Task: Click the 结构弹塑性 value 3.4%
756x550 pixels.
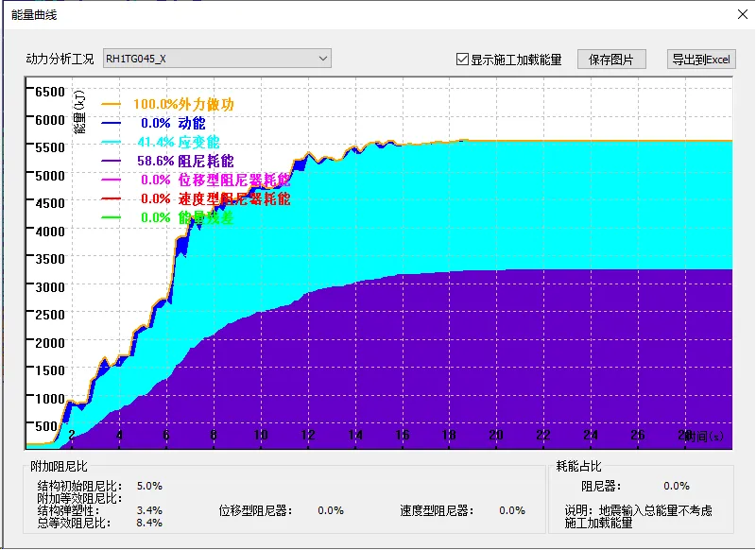Action: click(x=149, y=510)
